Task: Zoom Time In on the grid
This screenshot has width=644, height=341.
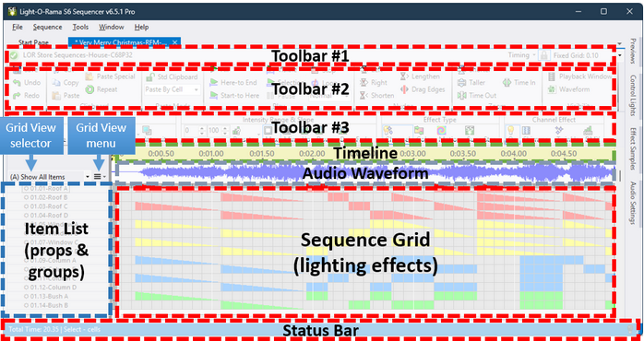Action: (519, 82)
